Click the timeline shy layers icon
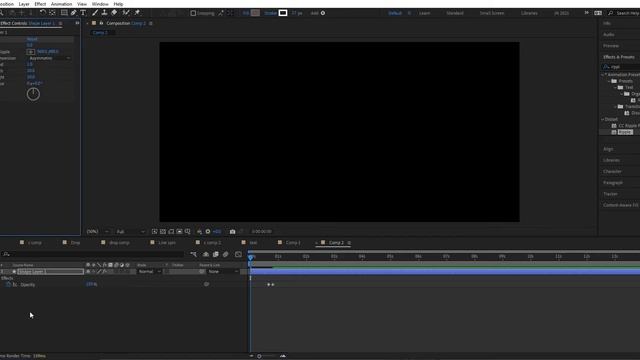 pos(206,254)
